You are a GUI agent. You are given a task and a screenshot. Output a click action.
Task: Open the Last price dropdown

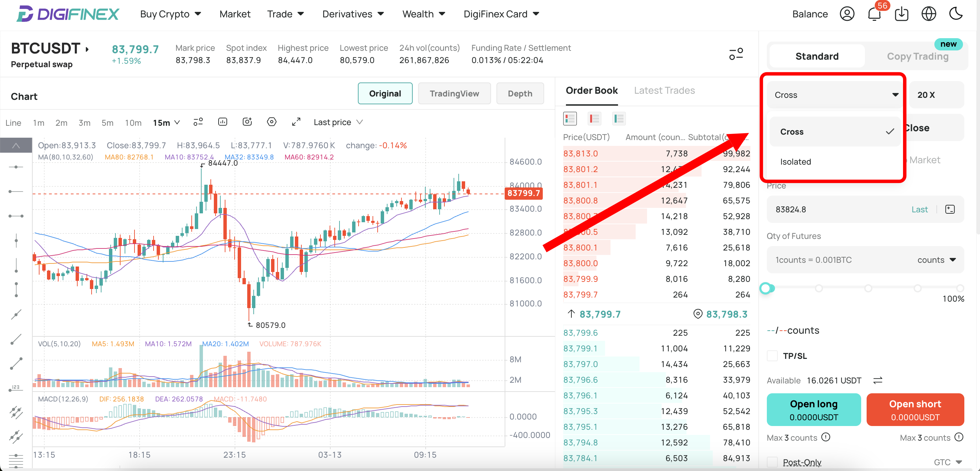click(x=338, y=122)
